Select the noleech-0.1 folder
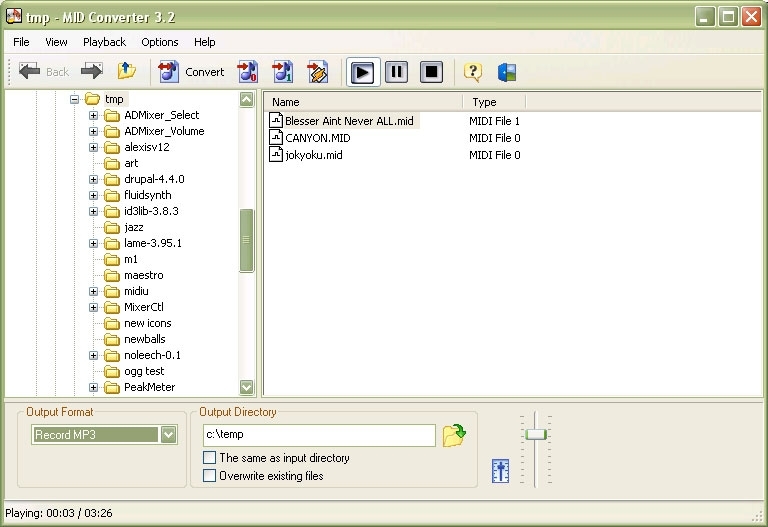Image resolution: width=768 pixels, height=527 pixels. [152, 355]
